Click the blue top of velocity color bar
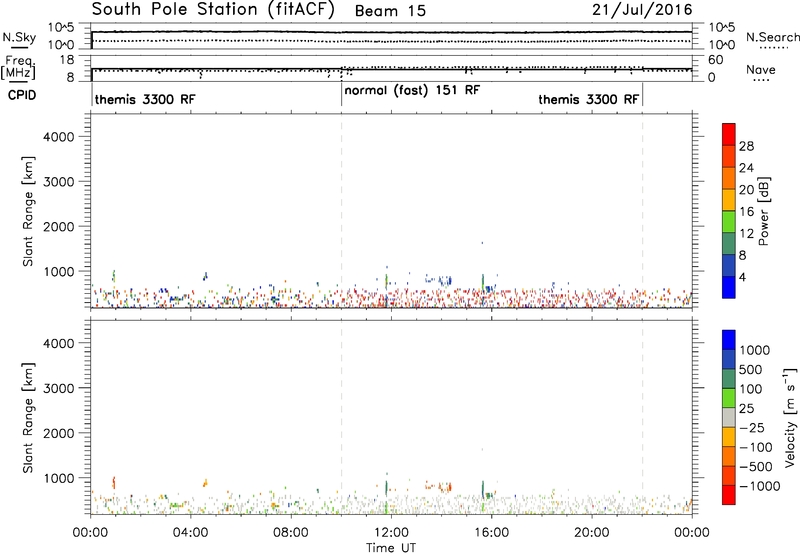800x554 pixels. (x=729, y=340)
